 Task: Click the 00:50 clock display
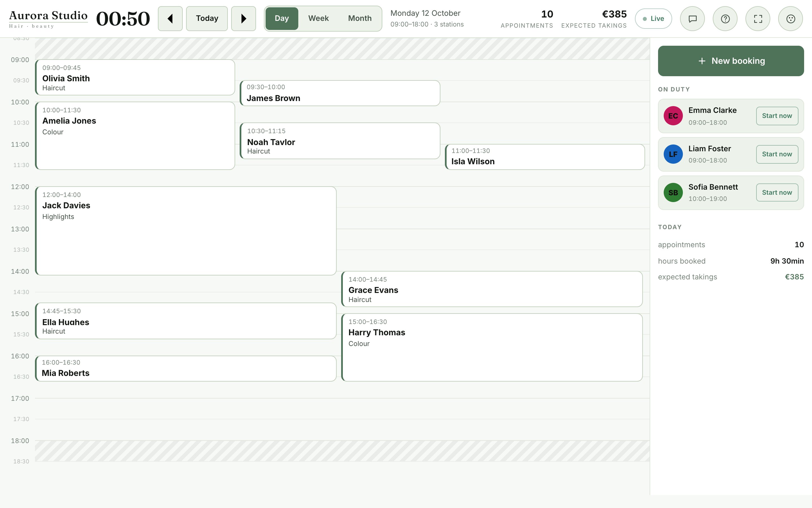pyautogui.click(x=123, y=19)
